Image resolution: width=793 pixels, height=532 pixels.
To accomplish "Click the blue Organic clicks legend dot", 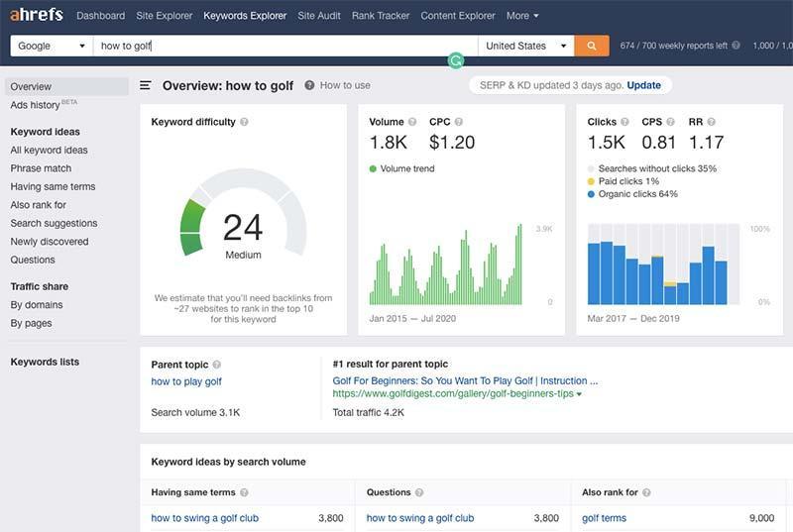I will pos(591,194).
